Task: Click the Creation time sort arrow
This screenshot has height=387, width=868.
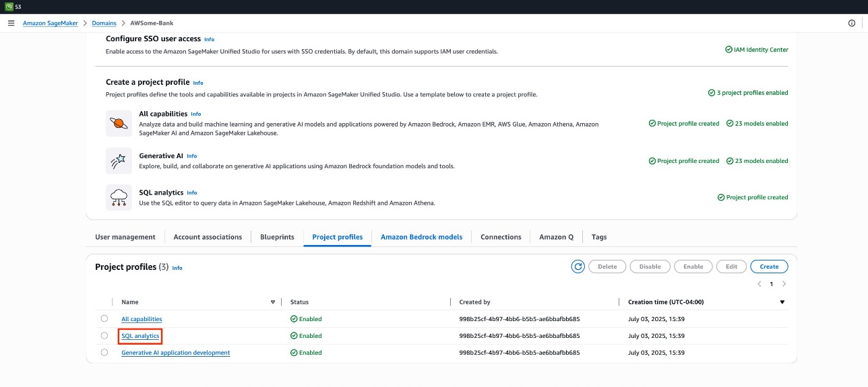Action: click(782, 302)
